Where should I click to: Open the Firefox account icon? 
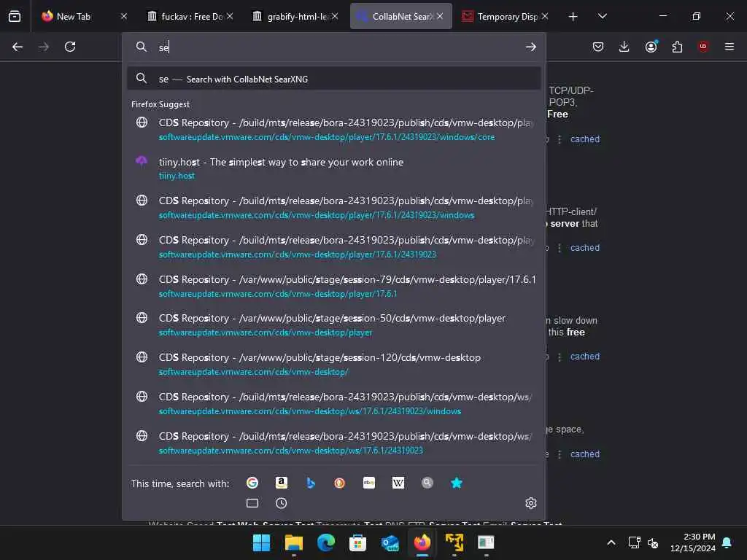651,47
